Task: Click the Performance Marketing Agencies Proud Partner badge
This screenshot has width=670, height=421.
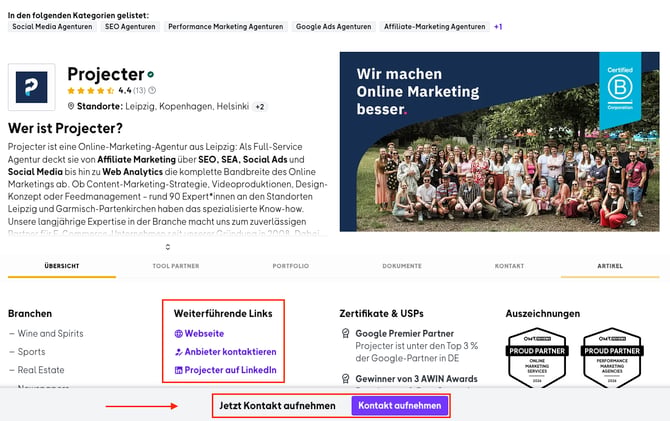Action: tap(612, 357)
